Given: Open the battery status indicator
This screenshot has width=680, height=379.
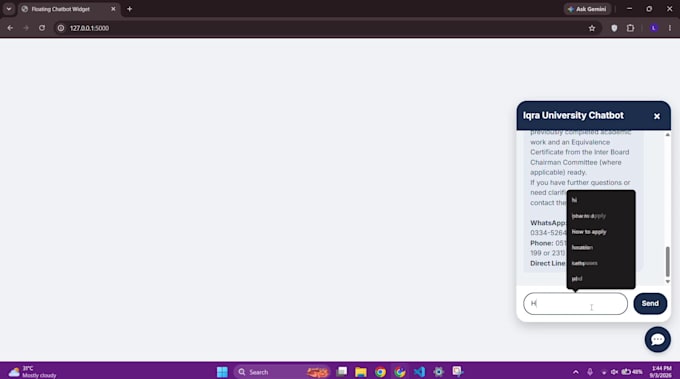Looking at the screenshot, I should (x=632, y=372).
